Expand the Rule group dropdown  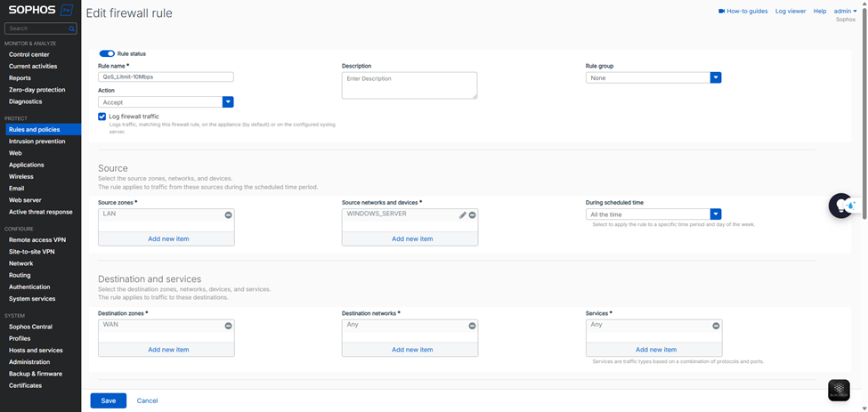pos(715,77)
